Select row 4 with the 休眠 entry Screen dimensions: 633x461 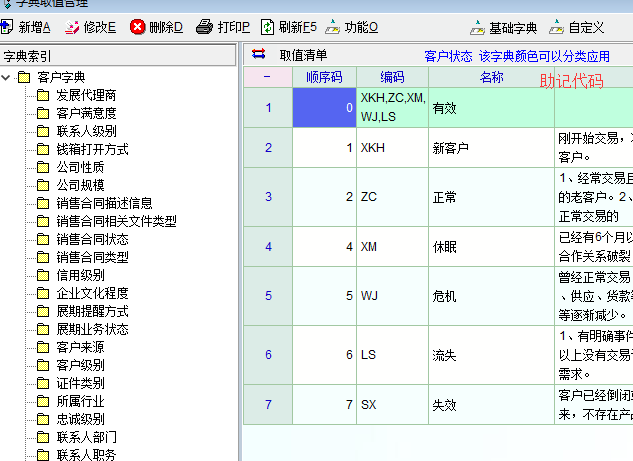268,246
